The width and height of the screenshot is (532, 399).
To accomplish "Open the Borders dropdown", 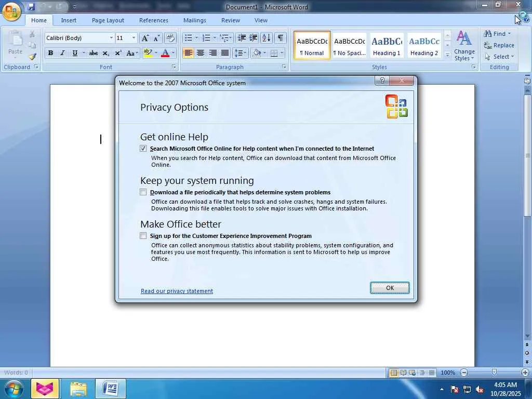I will pos(282,53).
